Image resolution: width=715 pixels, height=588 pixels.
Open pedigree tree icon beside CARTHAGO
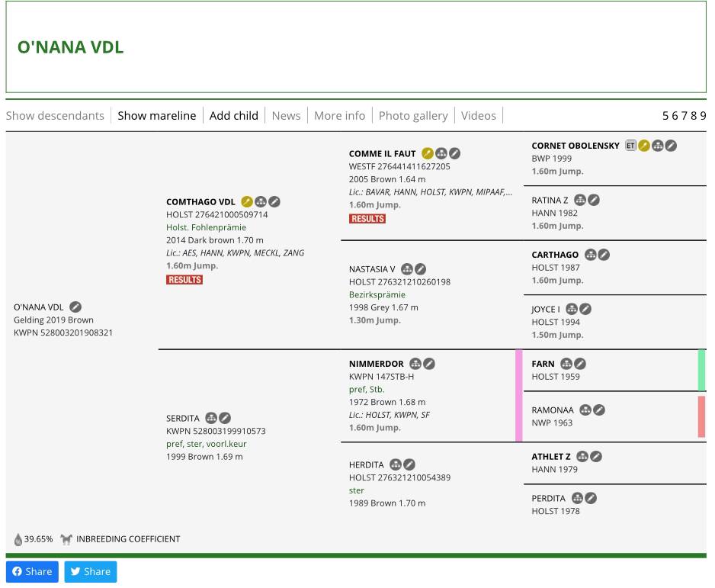pyautogui.click(x=590, y=255)
